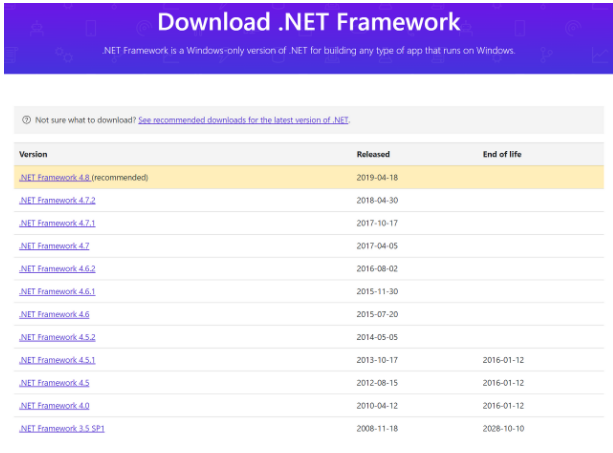
Task: Follow the recommended downloads for latest .NET link
Action: [x=243, y=120]
